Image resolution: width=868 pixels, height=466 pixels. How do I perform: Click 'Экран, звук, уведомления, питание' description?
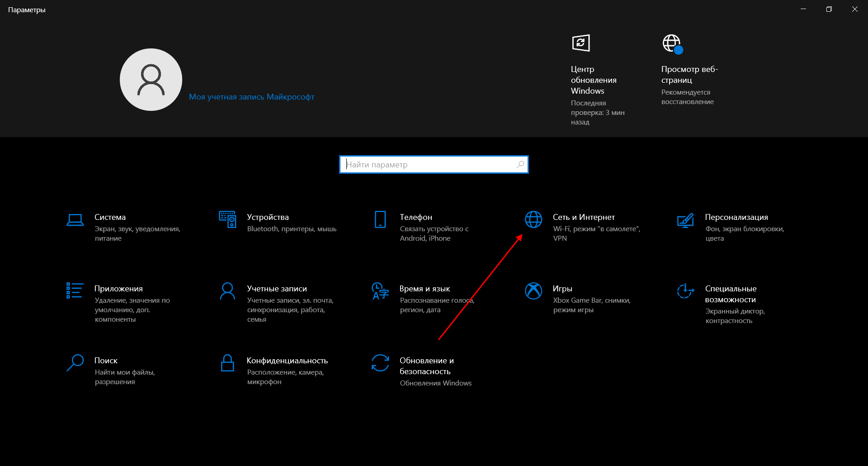coord(137,233)
